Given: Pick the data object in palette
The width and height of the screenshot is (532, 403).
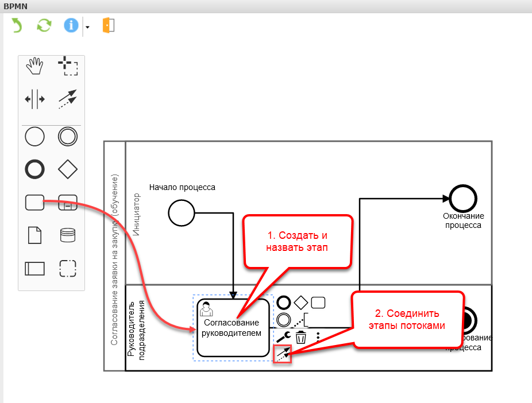Looking at the screenshot, I should point(34,235).
